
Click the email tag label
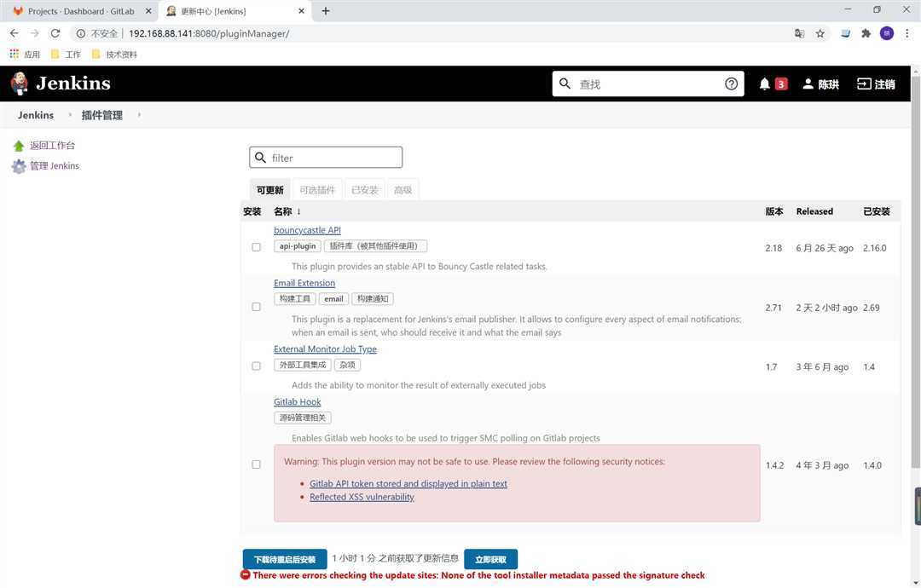tap(333, 299)
